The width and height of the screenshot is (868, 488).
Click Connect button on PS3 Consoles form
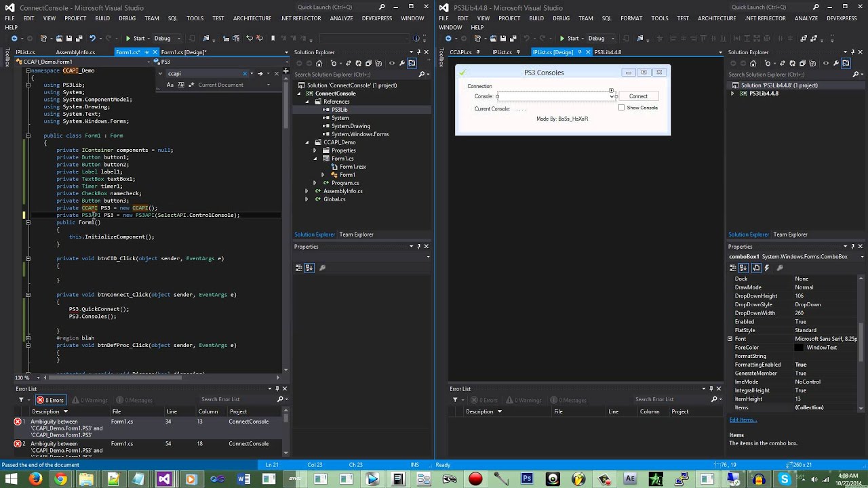(x=638, y=96)
